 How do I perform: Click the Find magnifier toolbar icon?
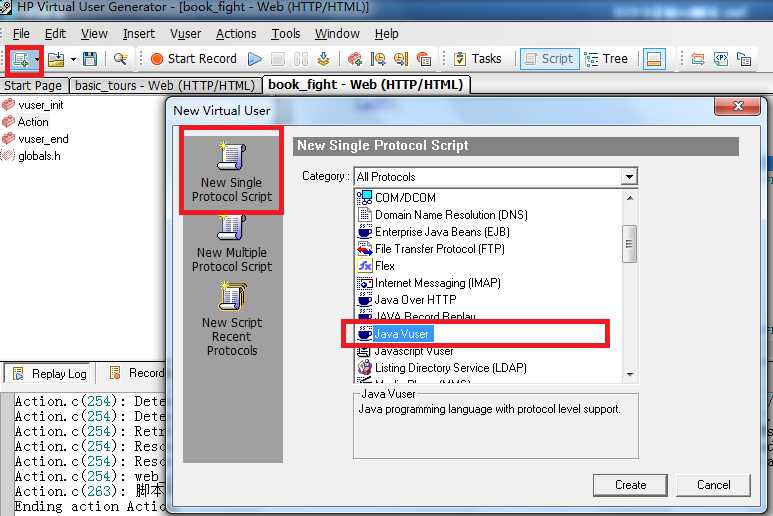click(x=120, y=59)
